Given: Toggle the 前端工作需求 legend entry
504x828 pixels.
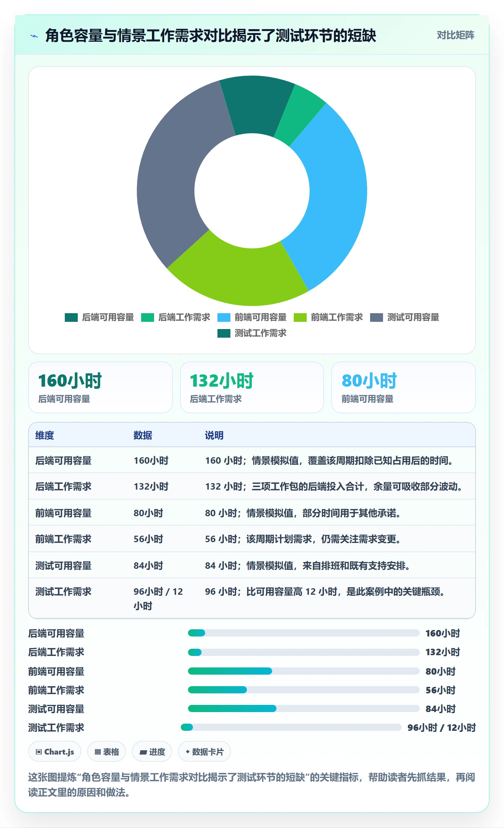Looking at the screenshot, I should (x=328, y=317).
